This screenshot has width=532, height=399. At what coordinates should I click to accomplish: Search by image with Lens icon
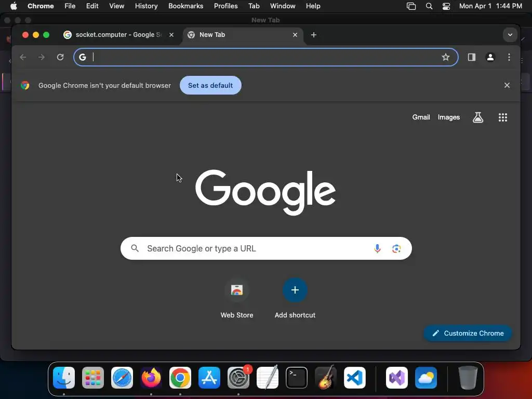coord(396,248)
